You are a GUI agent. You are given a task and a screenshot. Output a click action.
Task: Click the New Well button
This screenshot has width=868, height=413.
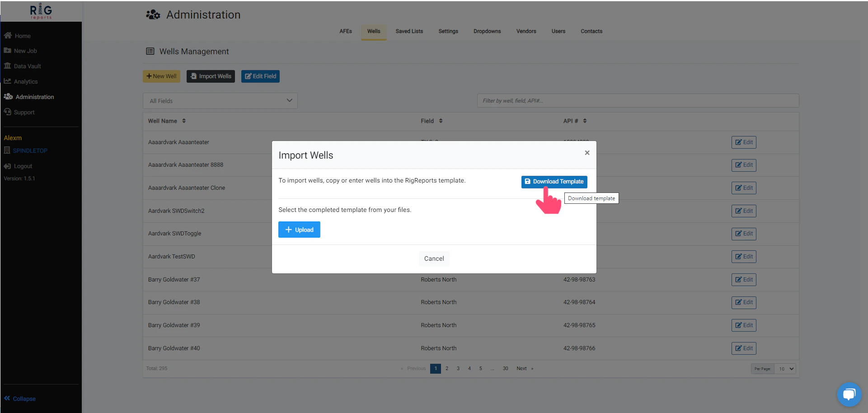[x=161, y=76]
